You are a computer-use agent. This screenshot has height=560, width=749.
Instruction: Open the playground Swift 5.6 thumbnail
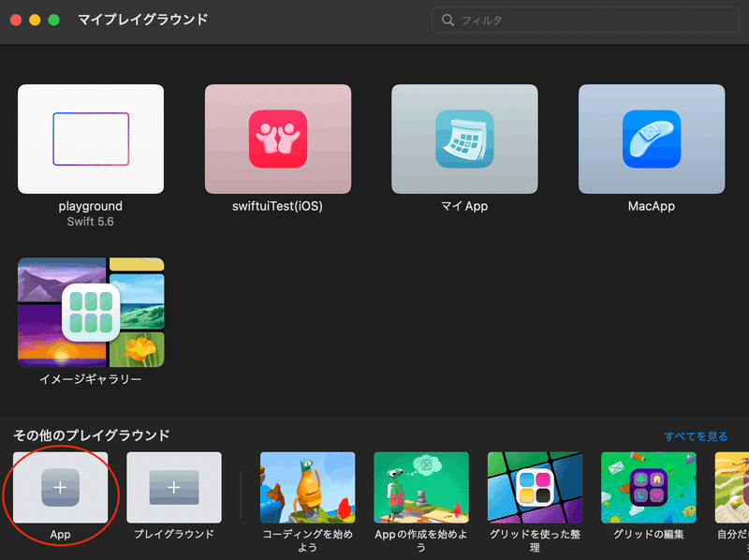pos(91,139)
